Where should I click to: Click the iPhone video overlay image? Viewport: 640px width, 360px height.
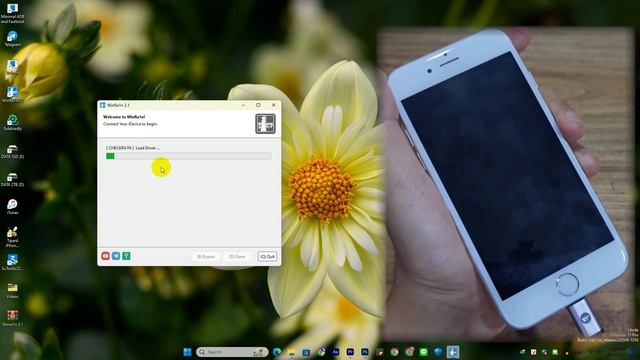click(506, 184)
